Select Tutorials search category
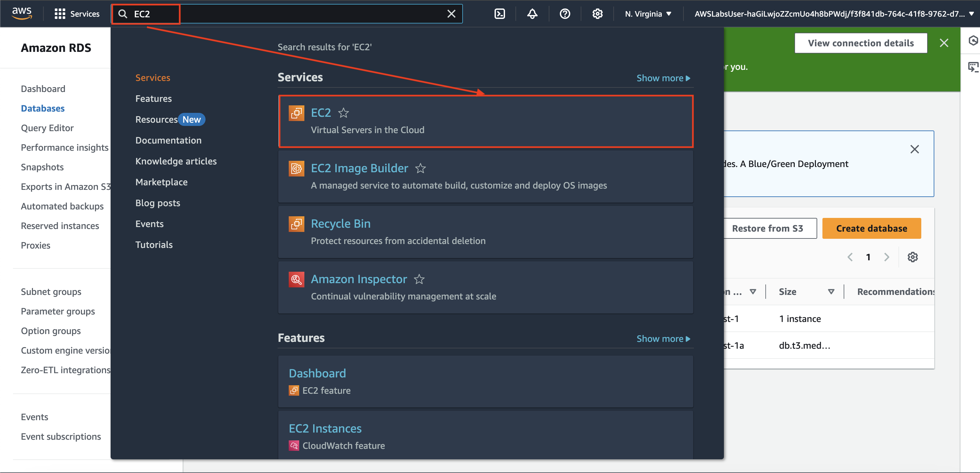Image resolution: width=980 pixels, height=473 pixels. [x=154, y=245]
